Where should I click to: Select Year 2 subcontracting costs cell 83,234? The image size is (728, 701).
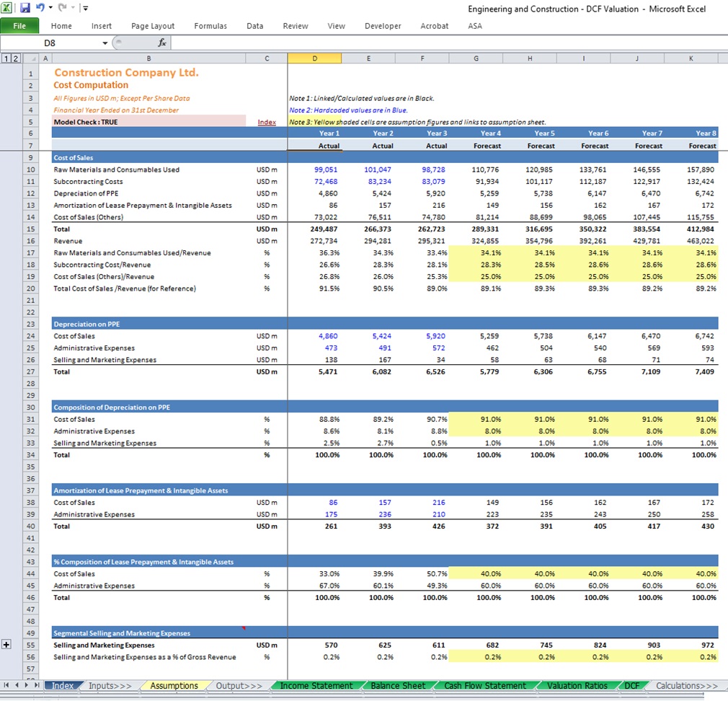pos(368,182)
